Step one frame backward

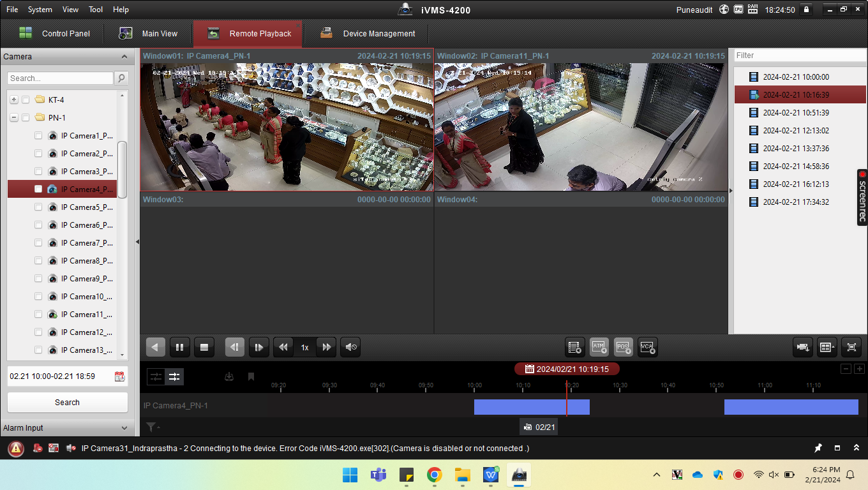(234, 347)
